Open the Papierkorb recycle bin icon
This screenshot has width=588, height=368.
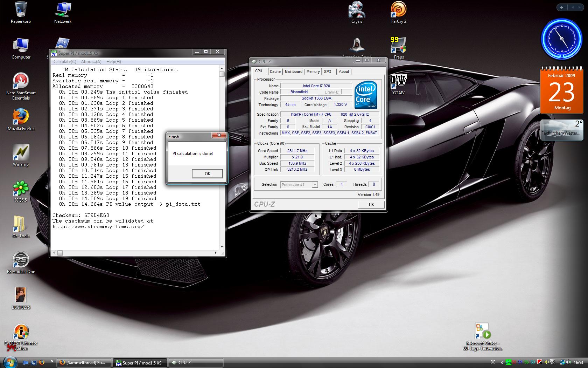coord(21,13)
